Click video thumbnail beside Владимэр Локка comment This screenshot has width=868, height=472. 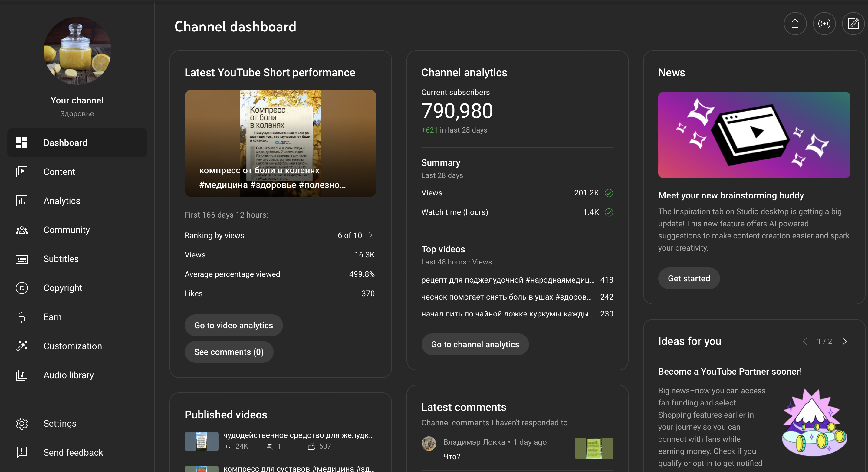click(594, 448)
